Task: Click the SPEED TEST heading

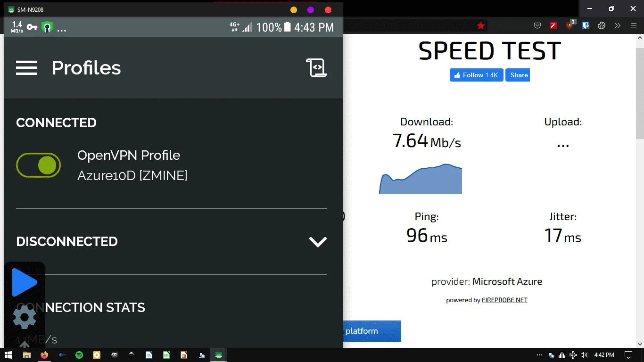Action: pyautogui.click(x=490, y=51)
